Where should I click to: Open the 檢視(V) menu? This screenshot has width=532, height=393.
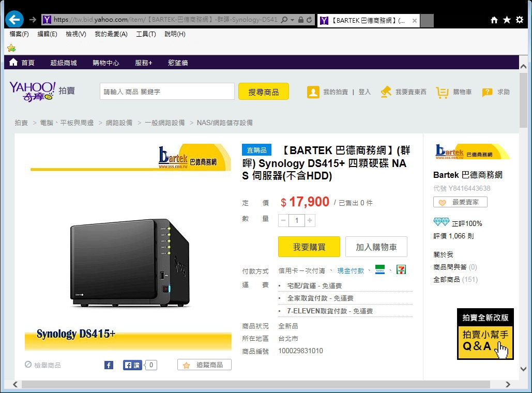pos(76,34)
